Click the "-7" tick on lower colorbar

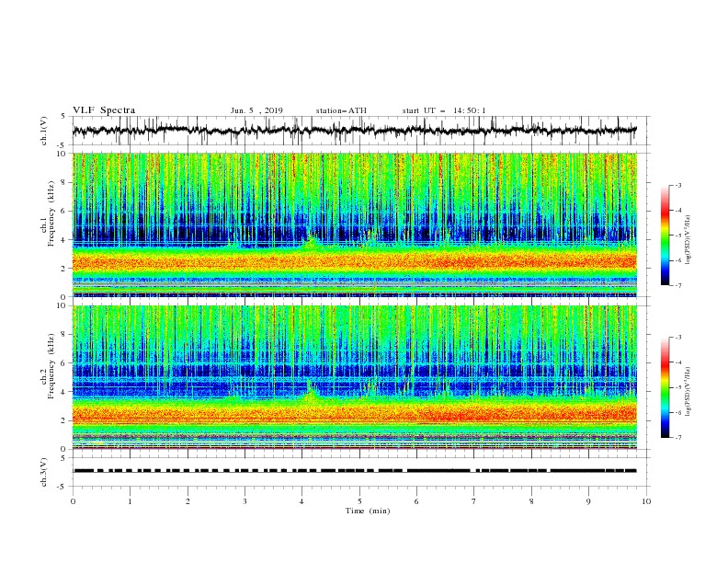click(x=677, y=438)
